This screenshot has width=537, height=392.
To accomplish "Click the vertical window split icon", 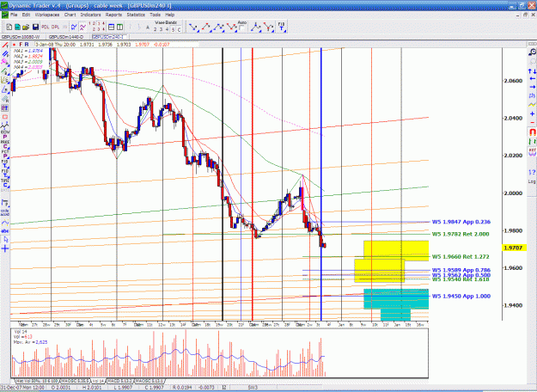I will coord(120,27).
